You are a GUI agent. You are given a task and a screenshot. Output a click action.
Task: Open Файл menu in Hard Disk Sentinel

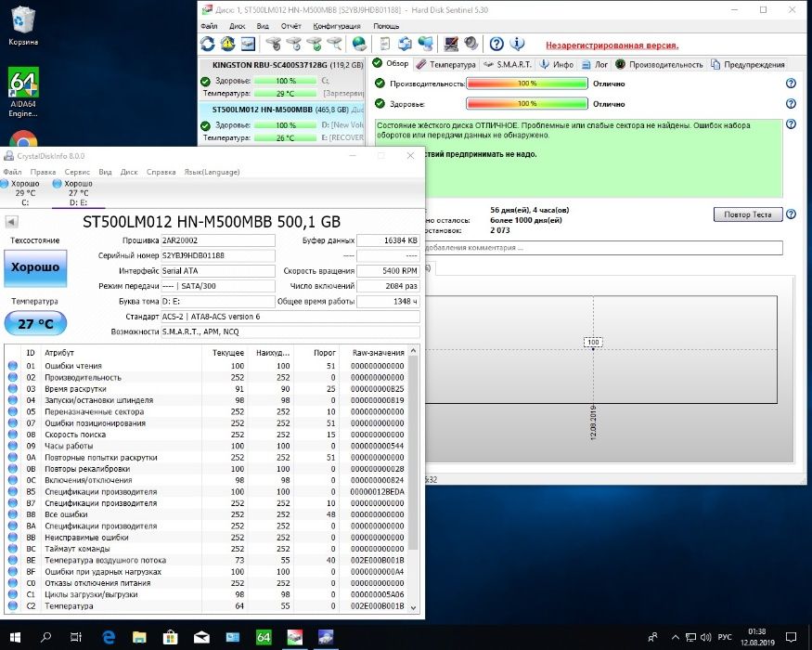tap(209, 26)
